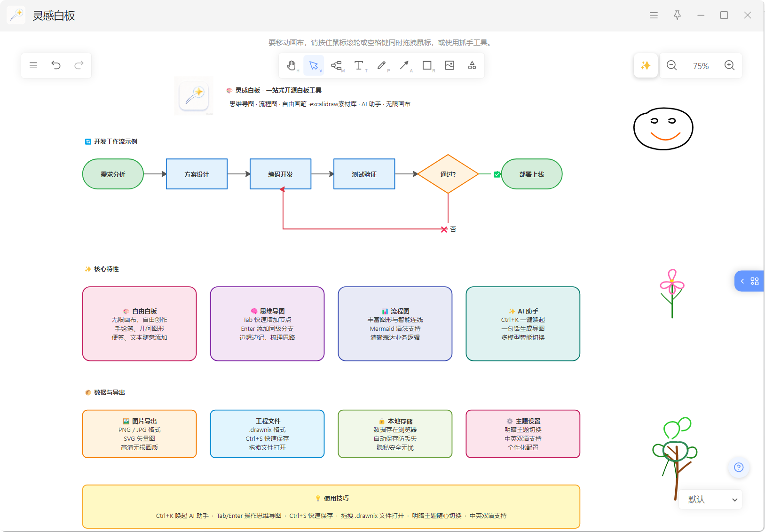Select the 自由白板 feature card
The image size is (765, 532).
pyautogui.click(x=140, y=324)
